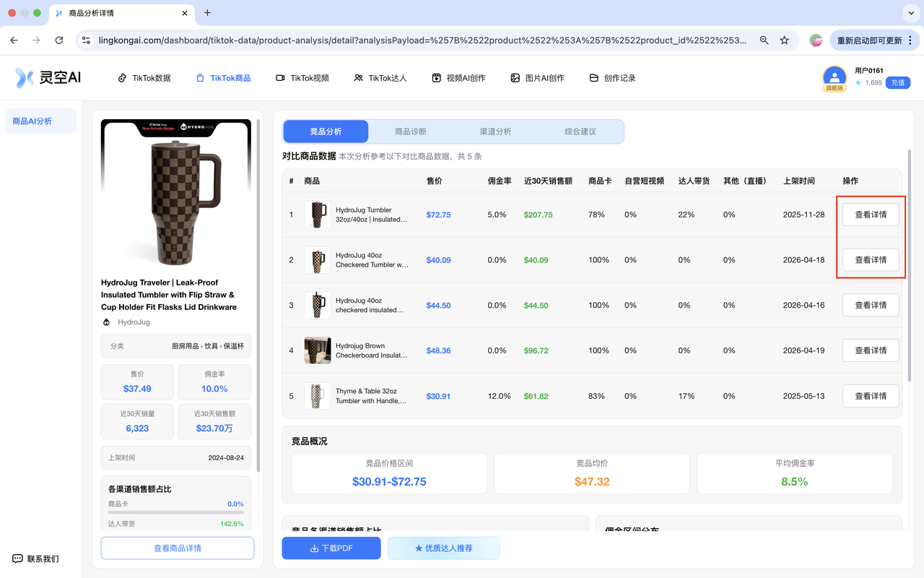Open TikTok商品 in the top navigation
This screenshot has height=578, width=924.
223,78
